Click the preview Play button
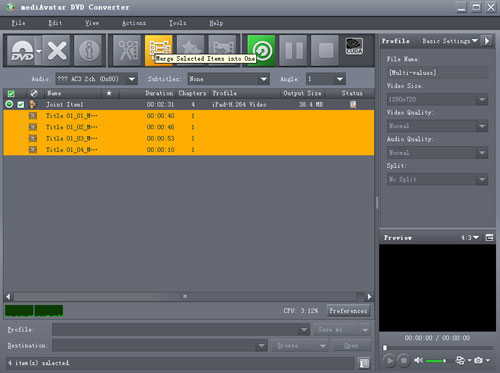Viewport: 500px width, 373px height. pos(389,361)
